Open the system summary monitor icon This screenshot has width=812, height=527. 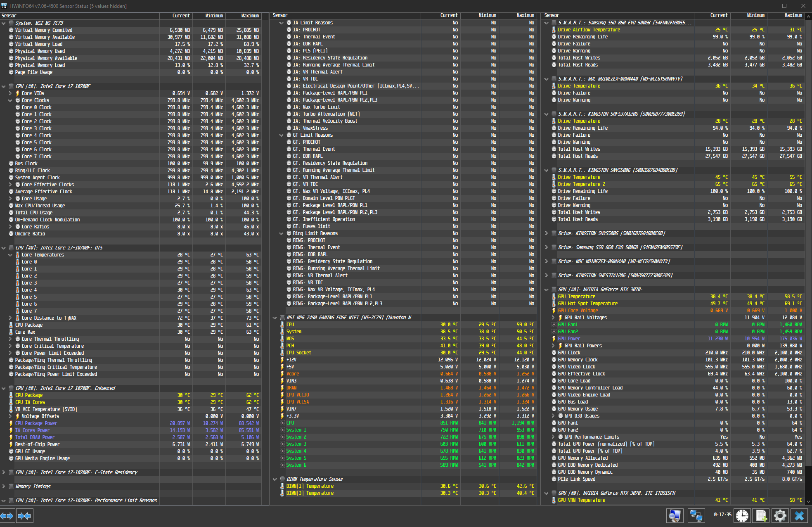[675, 516]
